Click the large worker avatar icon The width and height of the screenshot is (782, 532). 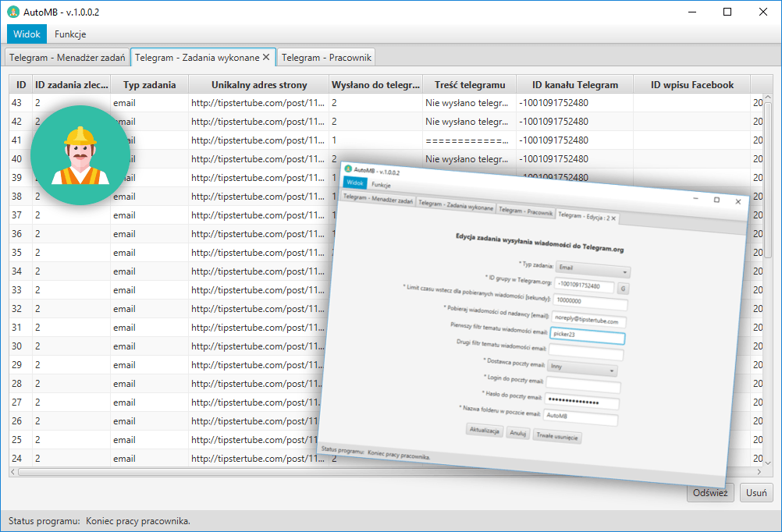[80, 155]
